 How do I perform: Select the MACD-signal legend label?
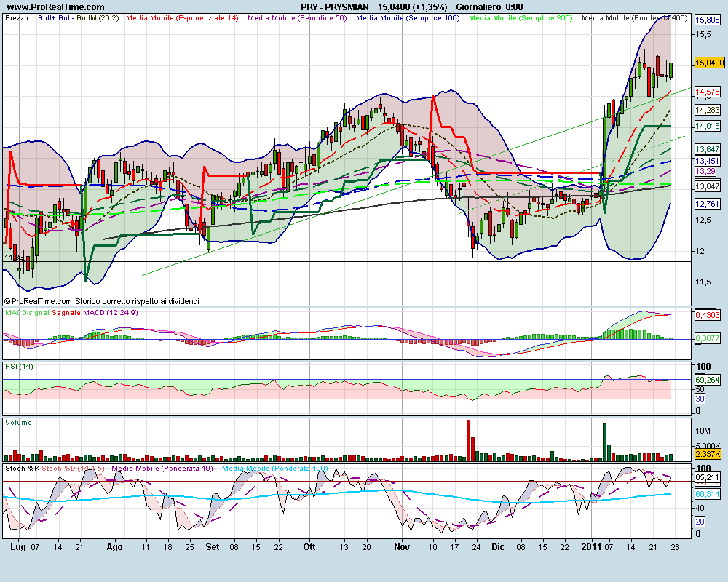point(27,313)
